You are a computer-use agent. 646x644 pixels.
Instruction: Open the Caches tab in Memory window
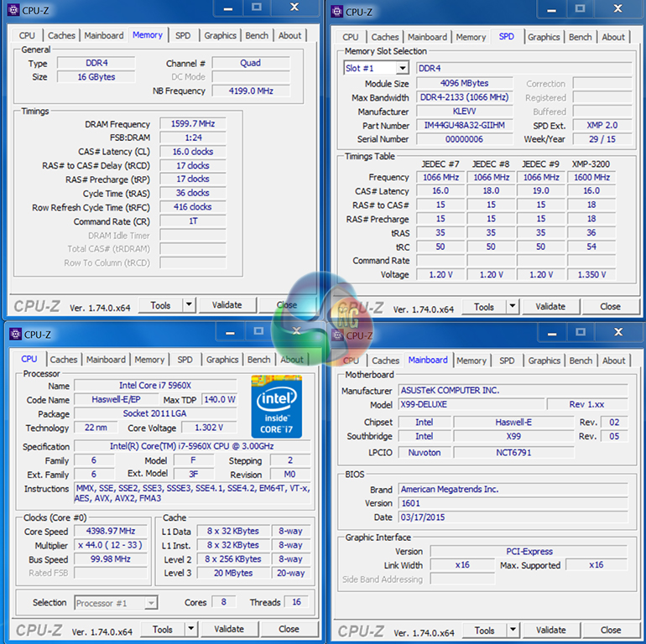tap(61, 36)
